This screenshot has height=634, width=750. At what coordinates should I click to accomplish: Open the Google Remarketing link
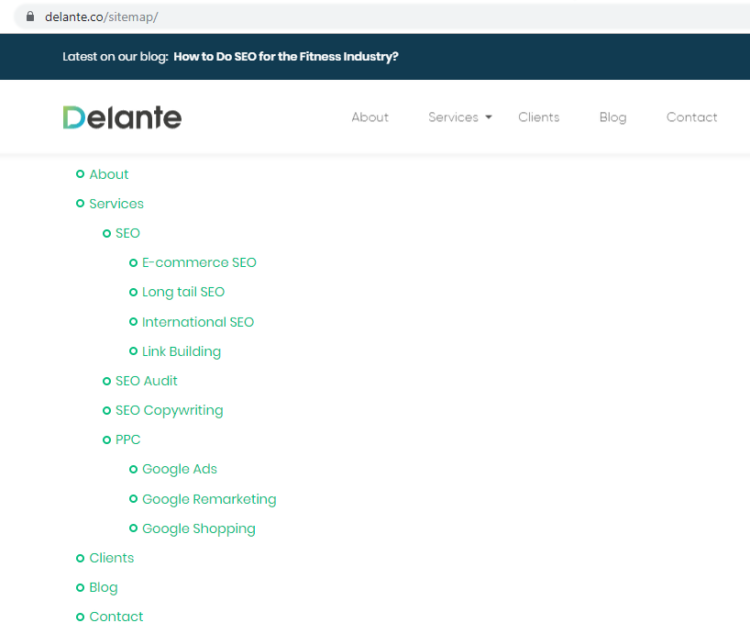[x=210, y=499]
